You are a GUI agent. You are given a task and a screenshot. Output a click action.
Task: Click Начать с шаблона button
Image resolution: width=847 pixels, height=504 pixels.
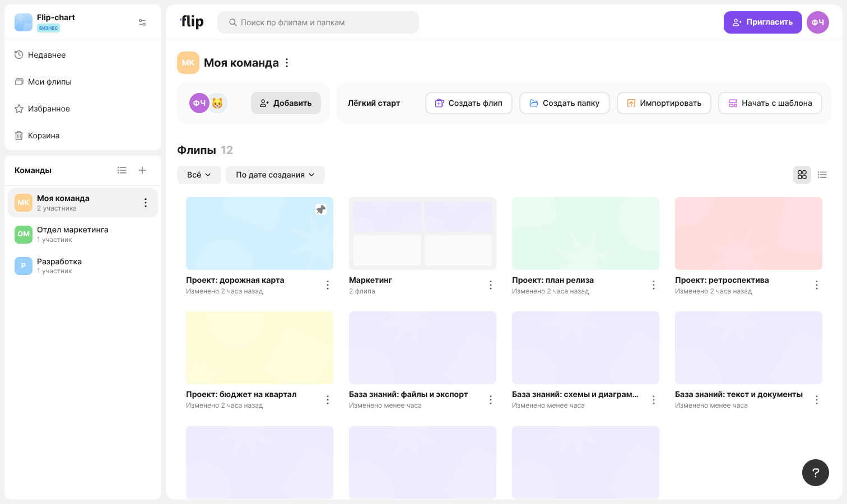[x=770, y=103]
